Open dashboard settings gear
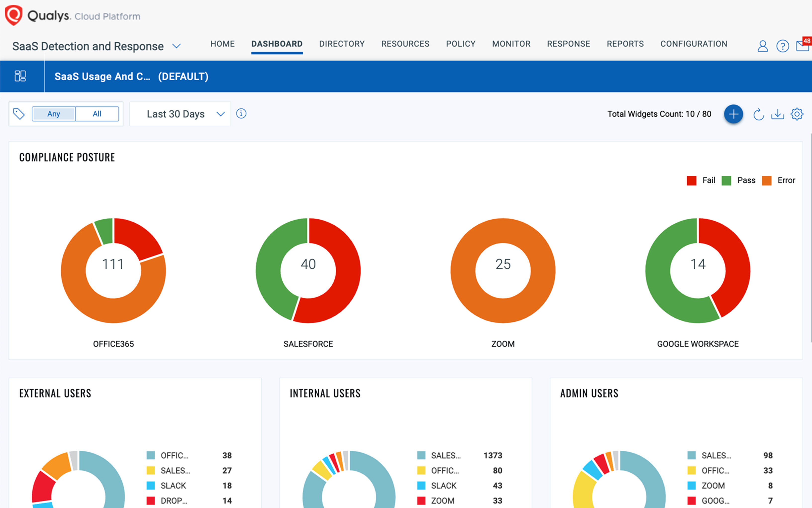This screenshot has height=508, width=812. (x=797, y=114)
